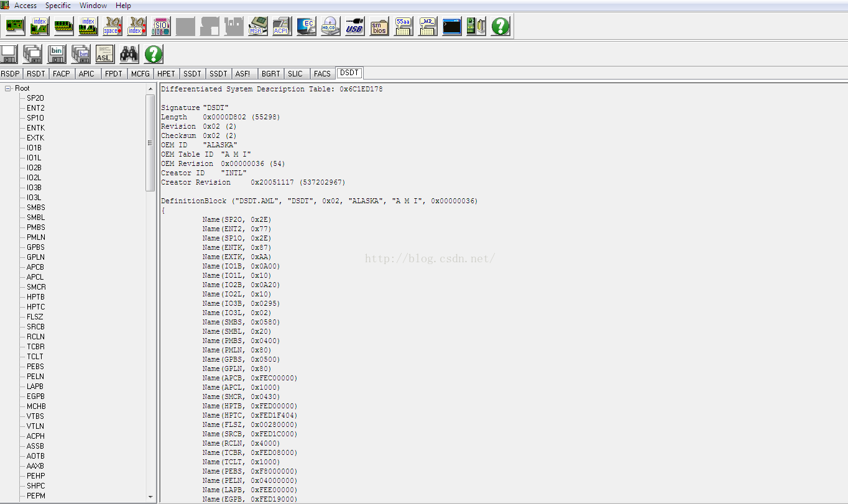The width and height of the screenshot is (848, 504).
Task: Open the CPU MSR registers window
Action: tap(258, 26)
